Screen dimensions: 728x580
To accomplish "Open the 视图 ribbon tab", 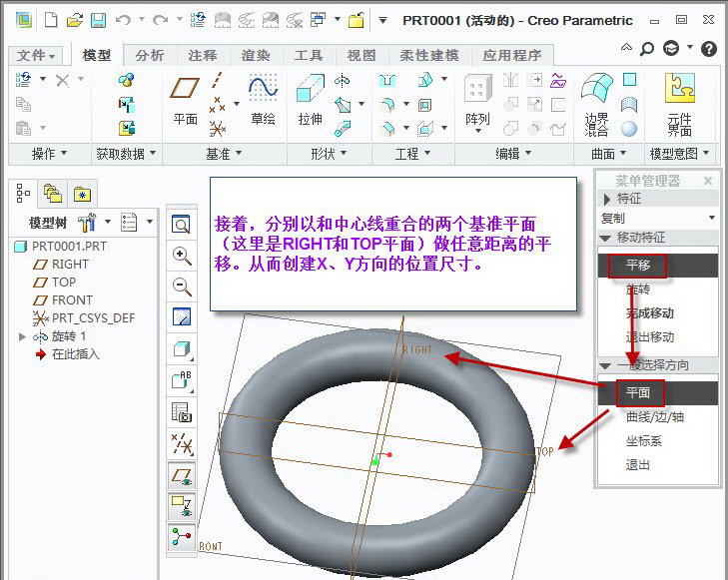I will [362, 56].
